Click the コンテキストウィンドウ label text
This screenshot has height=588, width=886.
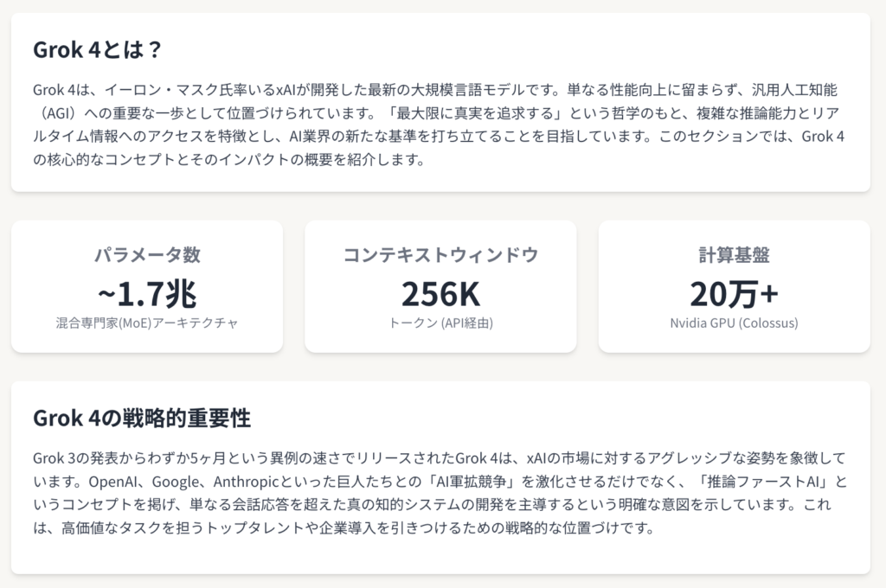440,255
